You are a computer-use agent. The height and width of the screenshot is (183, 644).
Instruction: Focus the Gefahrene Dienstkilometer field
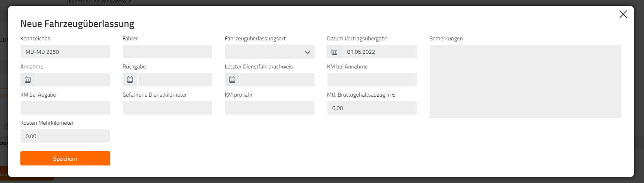pos(167,108)
